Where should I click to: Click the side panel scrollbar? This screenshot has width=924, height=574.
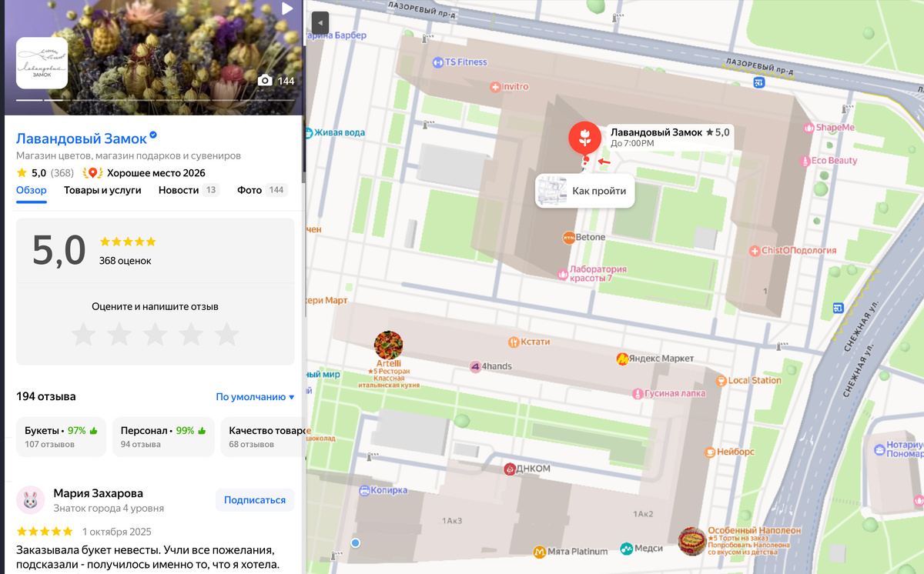click(303, 92)
